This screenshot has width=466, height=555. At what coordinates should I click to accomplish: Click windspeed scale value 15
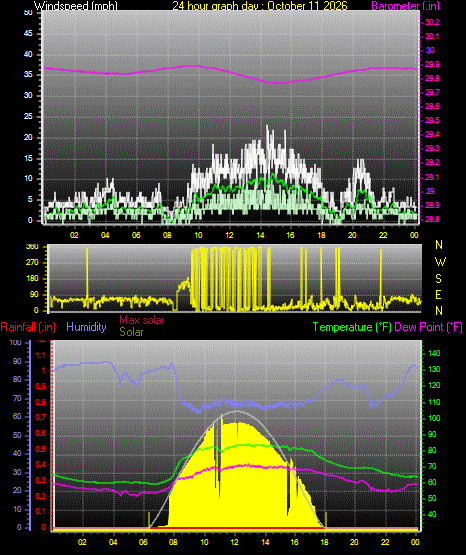coord(28,158)
